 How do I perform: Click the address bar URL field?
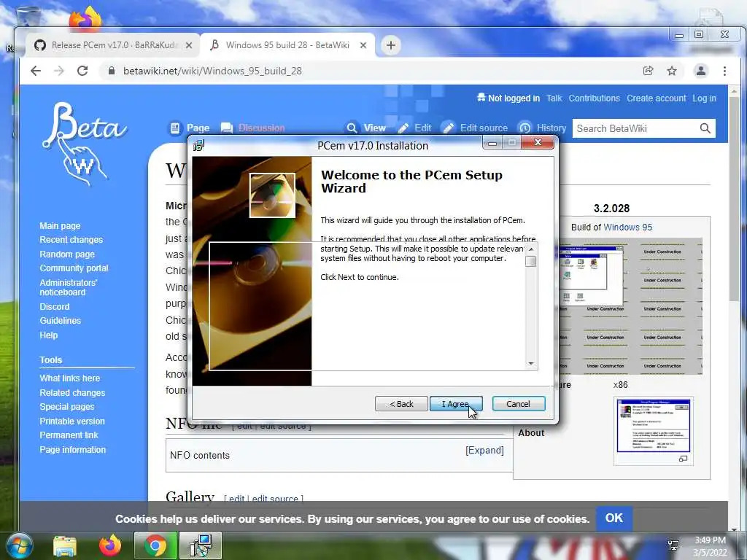pyautogui.click(x=371, y=71)
